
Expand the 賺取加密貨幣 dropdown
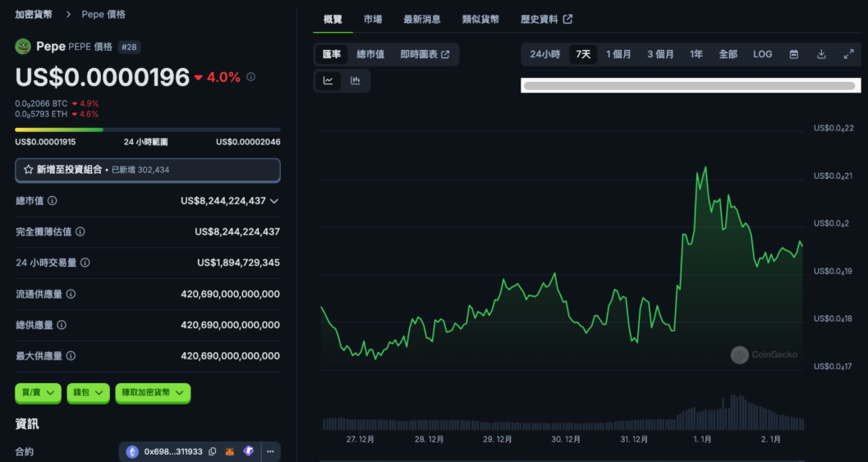[x=153, y=393]
